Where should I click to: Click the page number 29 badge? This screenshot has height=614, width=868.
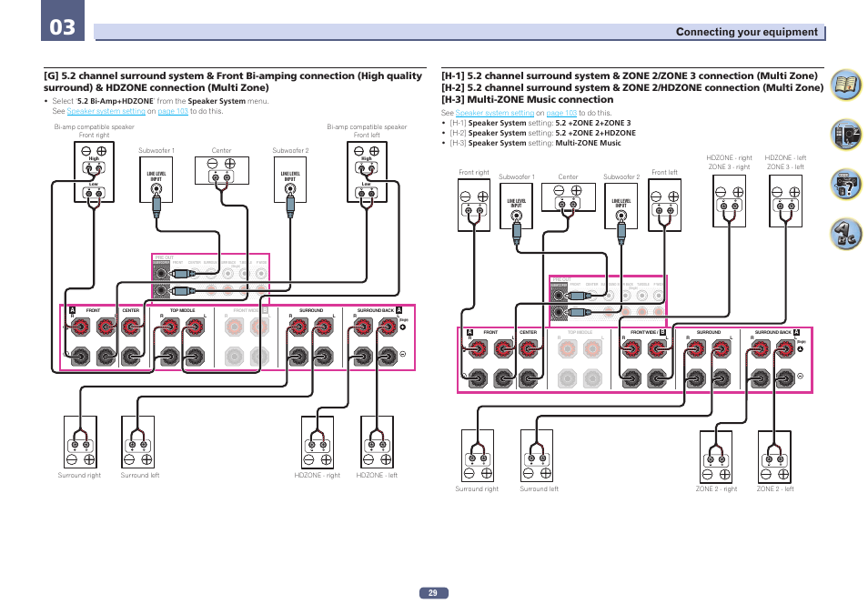coord(433,592)
